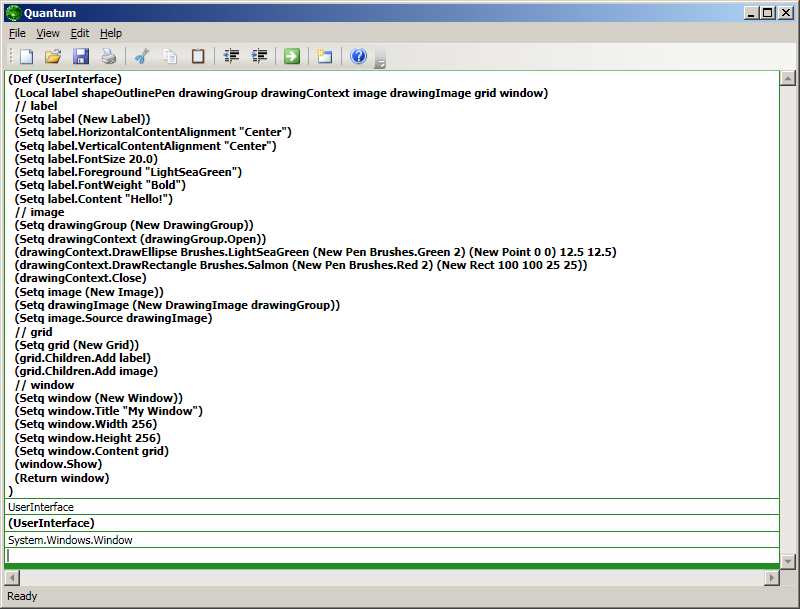Click the "(Setq drawingGroup (New DrawingGroup))" line

tap(134, 225)
